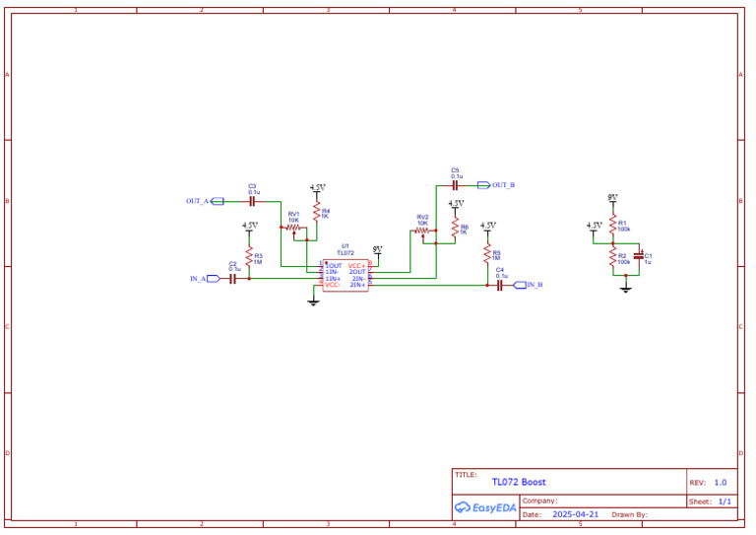Click the sheet number '1/1'
The height and width of the screenshot is (535, 756).
point(724,502)
